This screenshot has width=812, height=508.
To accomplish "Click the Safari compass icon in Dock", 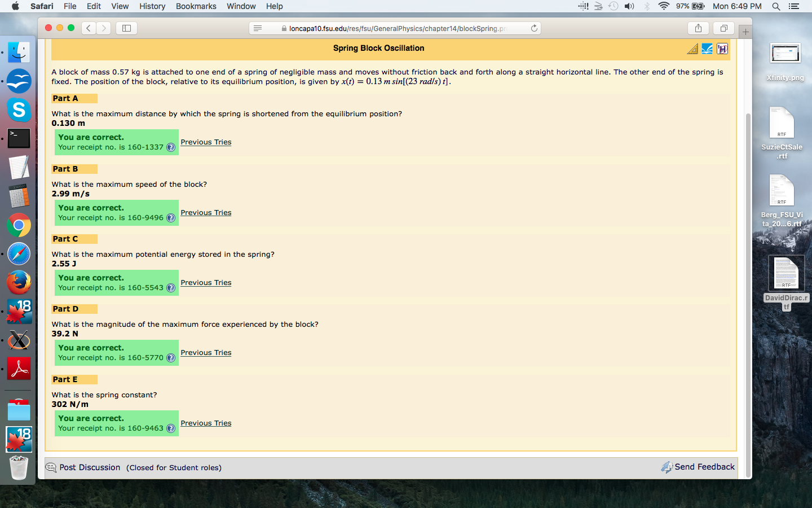I will (19, 254).
